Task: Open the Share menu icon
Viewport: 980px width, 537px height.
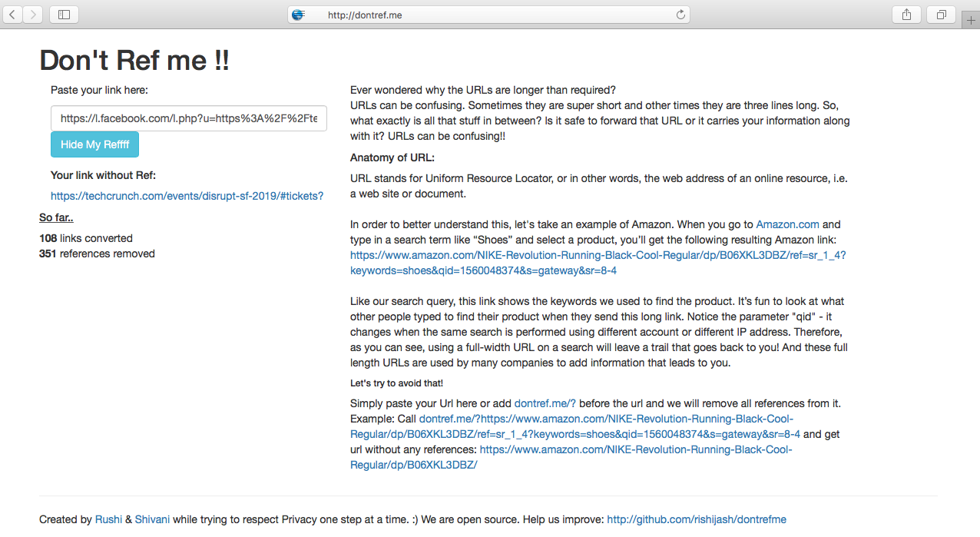Action: pos(906,15)
